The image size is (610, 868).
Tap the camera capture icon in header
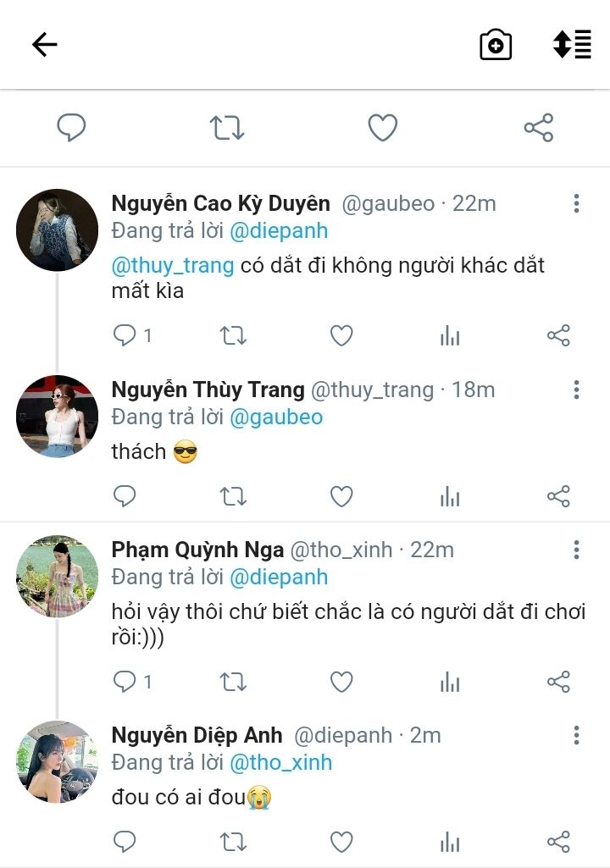(496, 45)
